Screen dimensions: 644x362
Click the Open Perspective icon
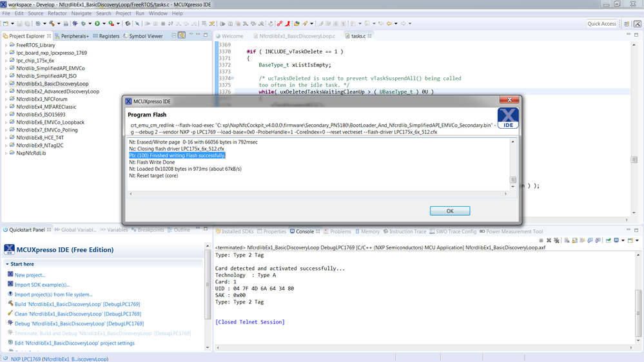627,24
